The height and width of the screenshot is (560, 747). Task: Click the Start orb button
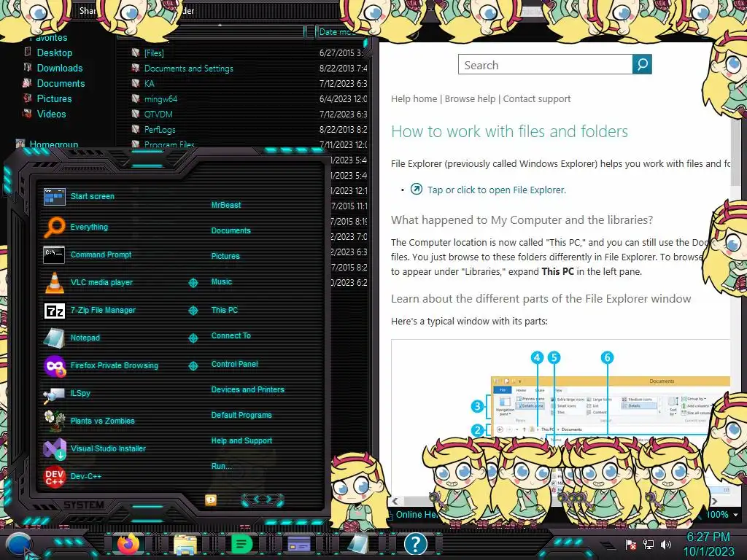tap(19, 545)
